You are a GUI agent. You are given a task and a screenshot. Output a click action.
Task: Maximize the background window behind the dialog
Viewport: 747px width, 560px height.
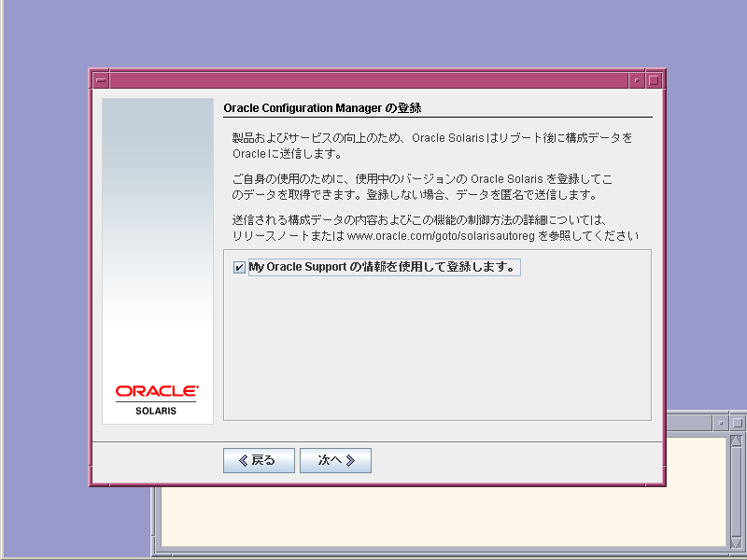point(737,423)
